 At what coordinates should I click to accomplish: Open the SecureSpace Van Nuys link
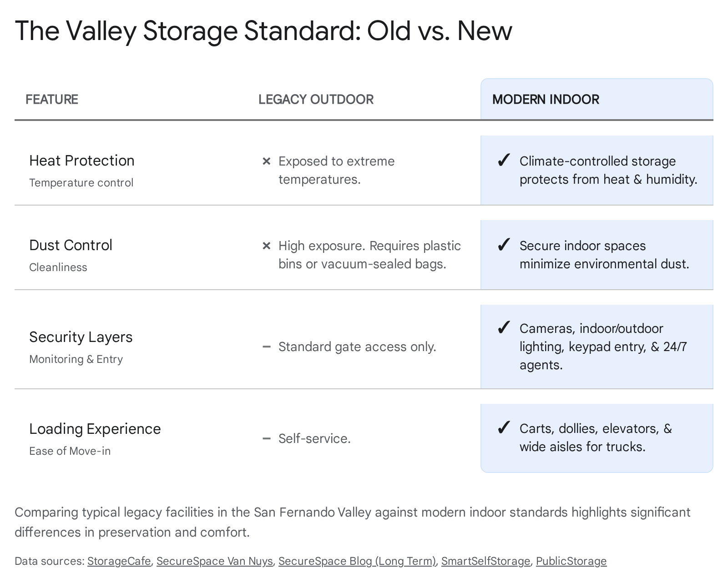click(x=214, y=561)
